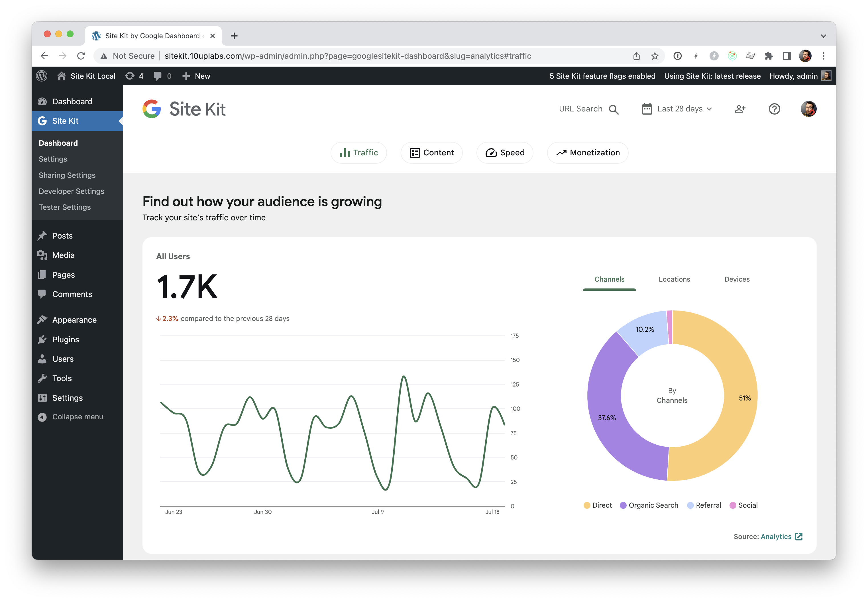Switch to the Locations tab
Screen dimensions: 868x602
(x=674, y=279)
